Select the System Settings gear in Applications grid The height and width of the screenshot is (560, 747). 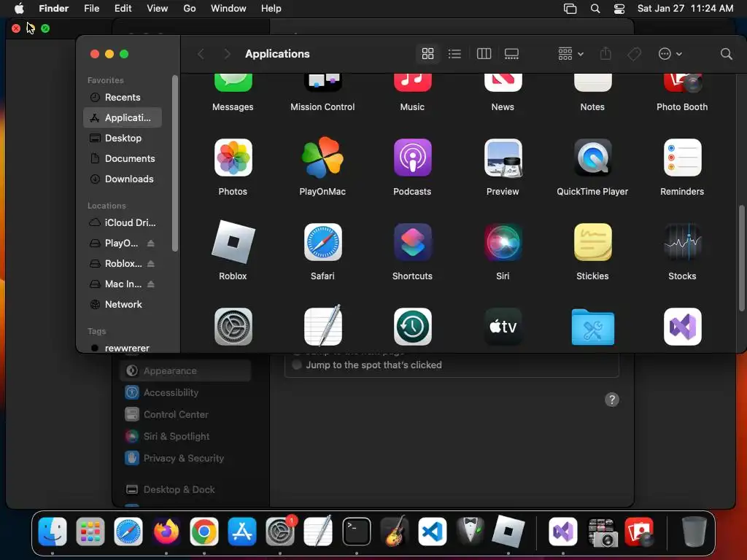click(x=233, y=327)
